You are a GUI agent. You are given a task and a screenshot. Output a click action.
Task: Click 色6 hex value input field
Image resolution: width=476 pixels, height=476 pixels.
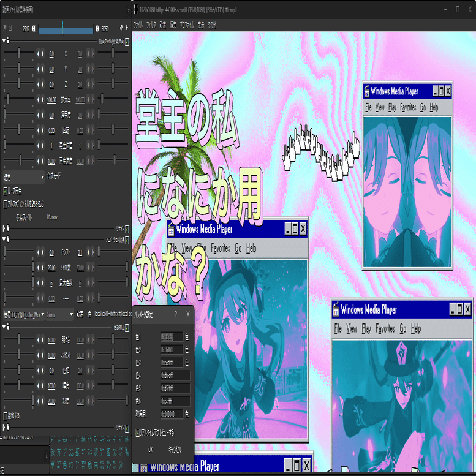(x=175, y=401)
